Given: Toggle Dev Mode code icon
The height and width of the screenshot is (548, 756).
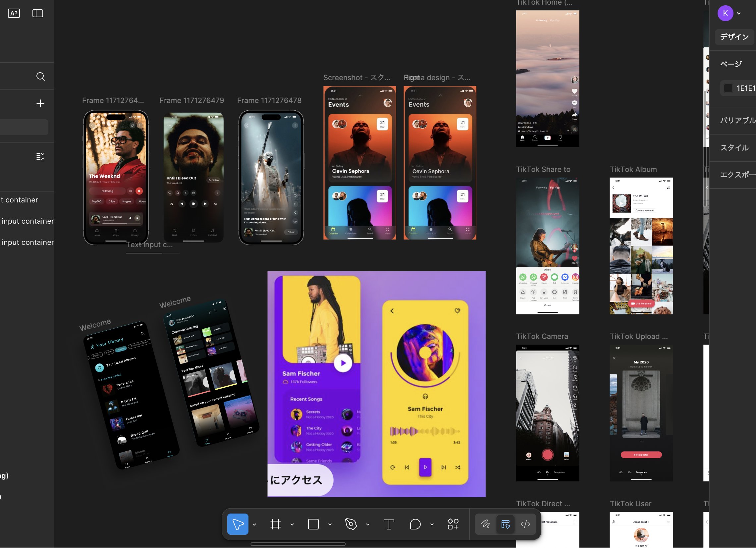Looking at the screenshot, I should [x=525, y=524].
